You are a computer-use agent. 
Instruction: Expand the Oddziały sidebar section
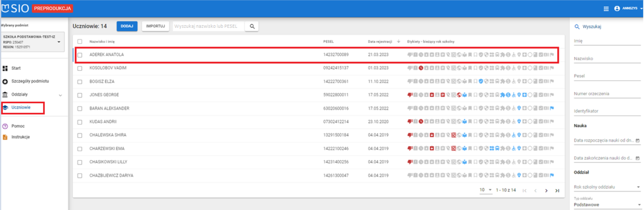(x=60, y=95)
